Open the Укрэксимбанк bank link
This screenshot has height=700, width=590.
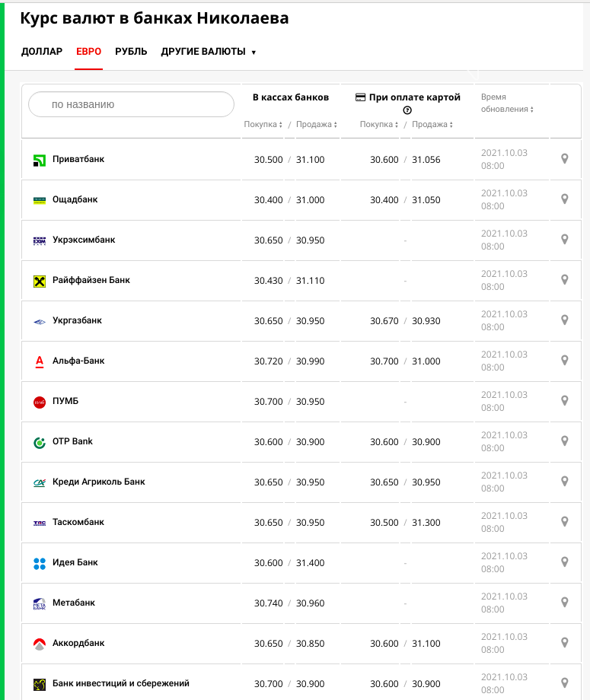point(84,240)
